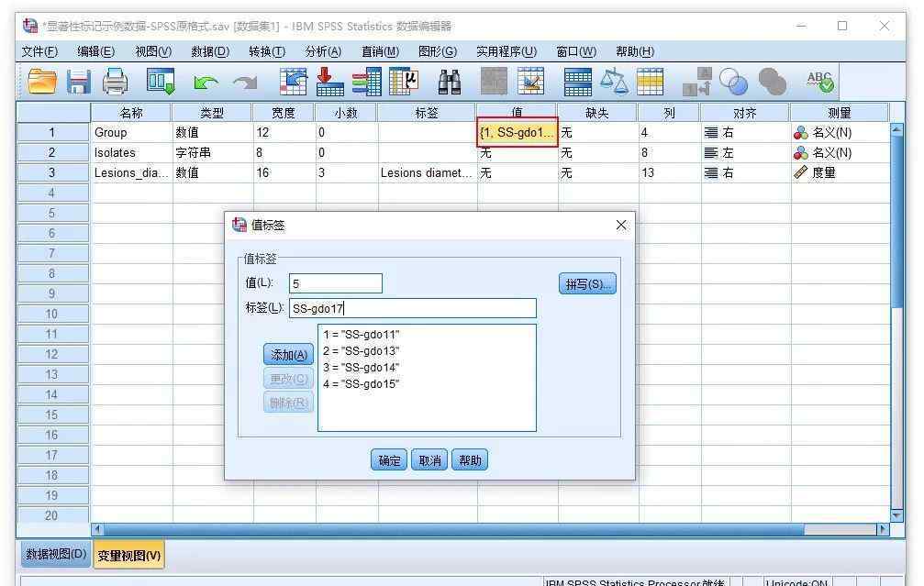924x586 pixels.
Task: Open the Go to Case toolbar icon
Action: [x=293, y=82]
